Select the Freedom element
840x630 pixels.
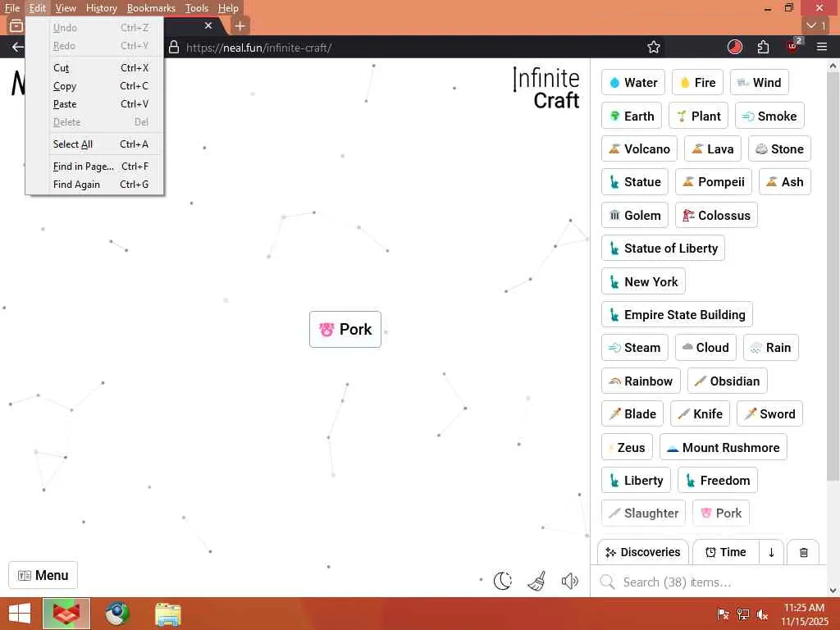click(x=717, y=481)
